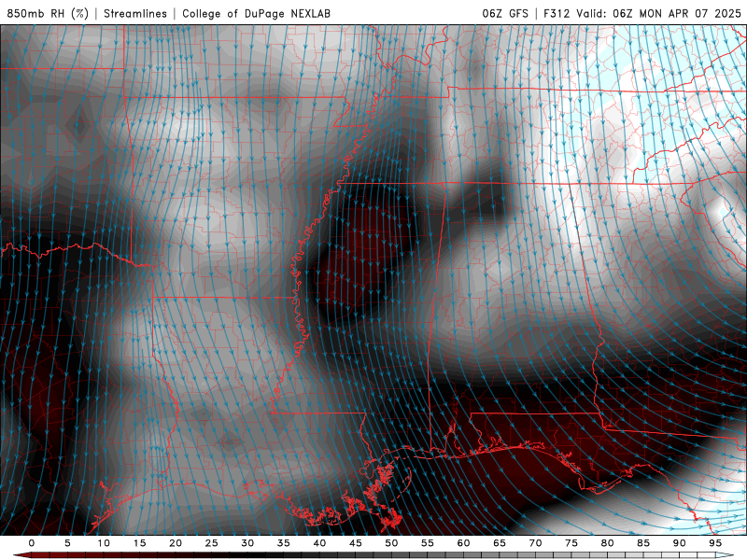747x560 pixels.
Task: Click the scale value 15
Action: (139, 543)
